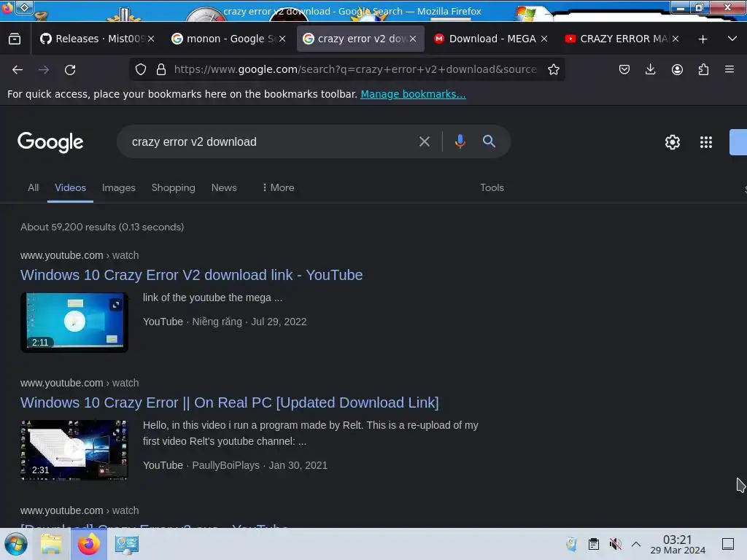The image size is (747, 560).
Task: Open the Start menu orb
Action: coord(16,544)
